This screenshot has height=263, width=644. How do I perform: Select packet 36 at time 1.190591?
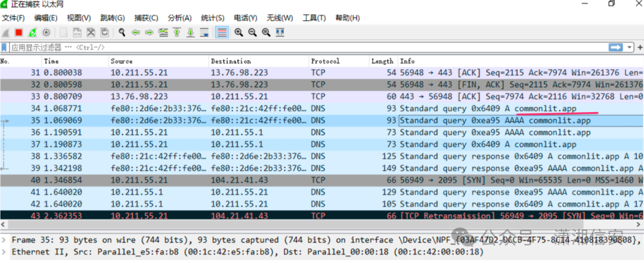[322, 132]
